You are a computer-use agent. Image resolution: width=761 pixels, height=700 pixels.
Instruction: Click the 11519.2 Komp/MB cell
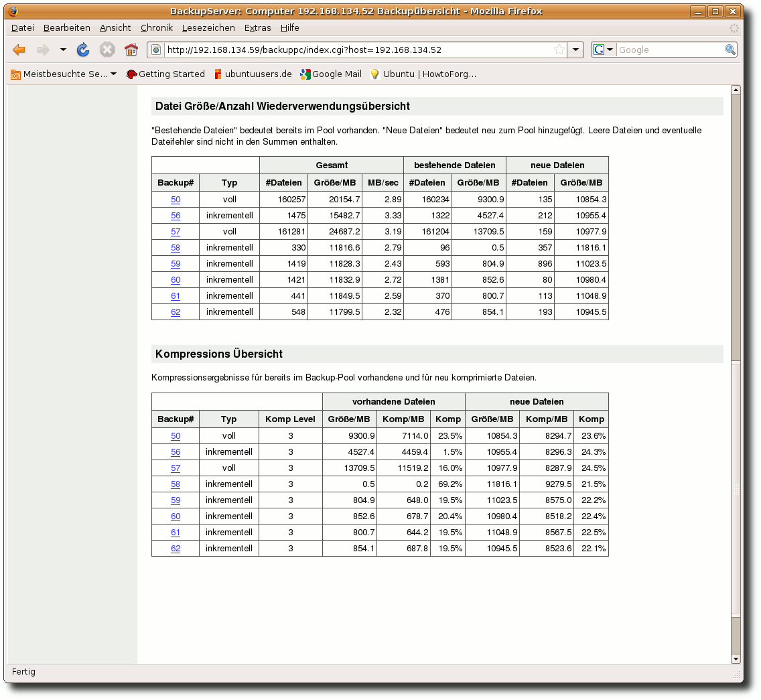pyautogui.click(x=403, y=468)
